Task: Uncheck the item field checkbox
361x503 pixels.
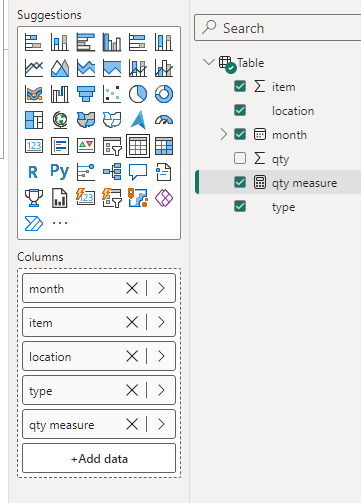Action: (240, 86)
